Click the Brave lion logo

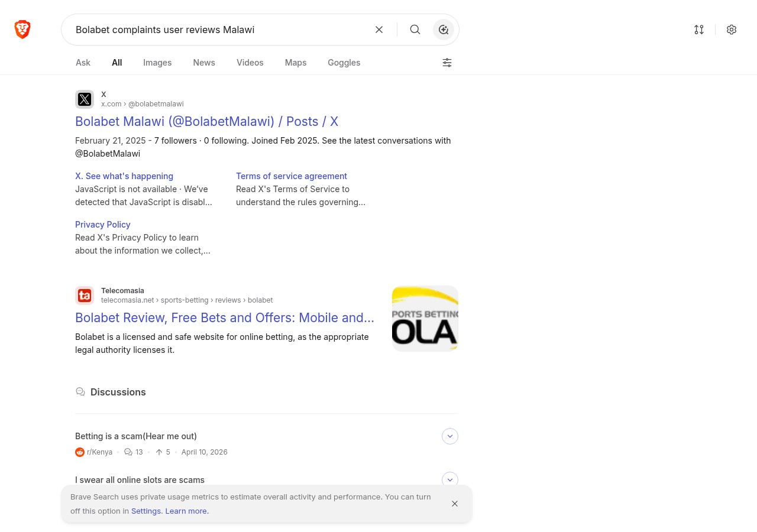tap(22, 30)
